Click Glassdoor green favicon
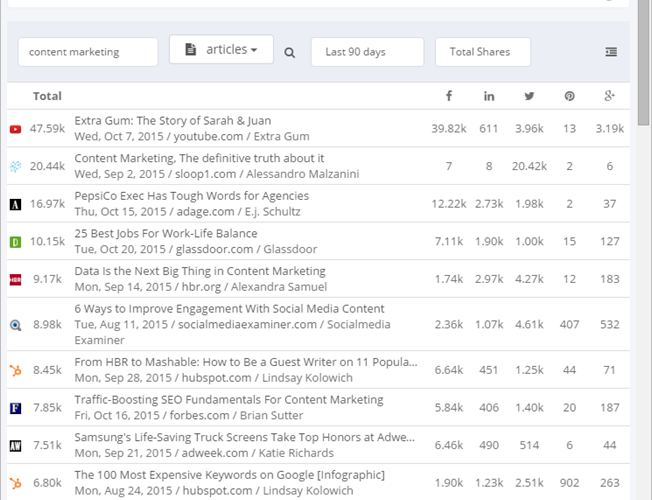Image resolution: width=652 pixels, height=500 pixels. point(15,242)
